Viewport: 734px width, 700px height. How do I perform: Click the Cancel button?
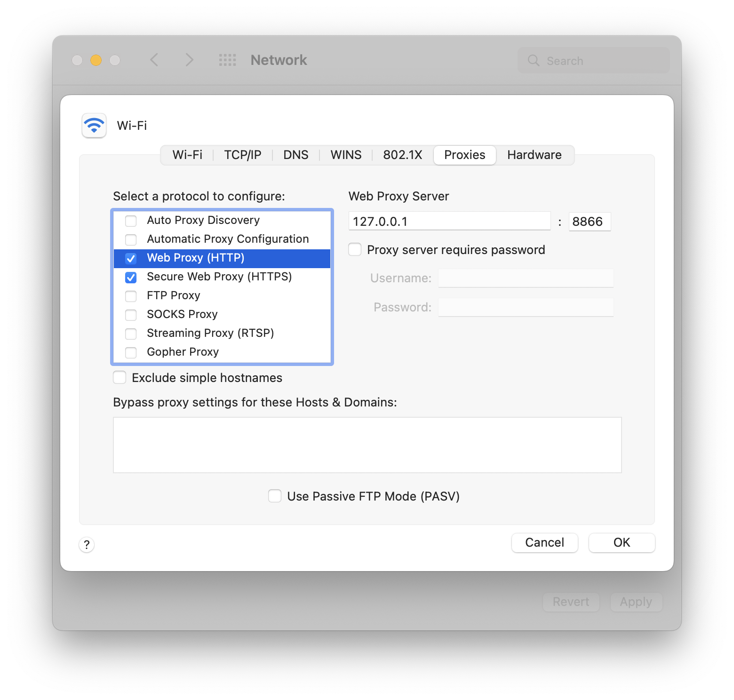[545, 542]
